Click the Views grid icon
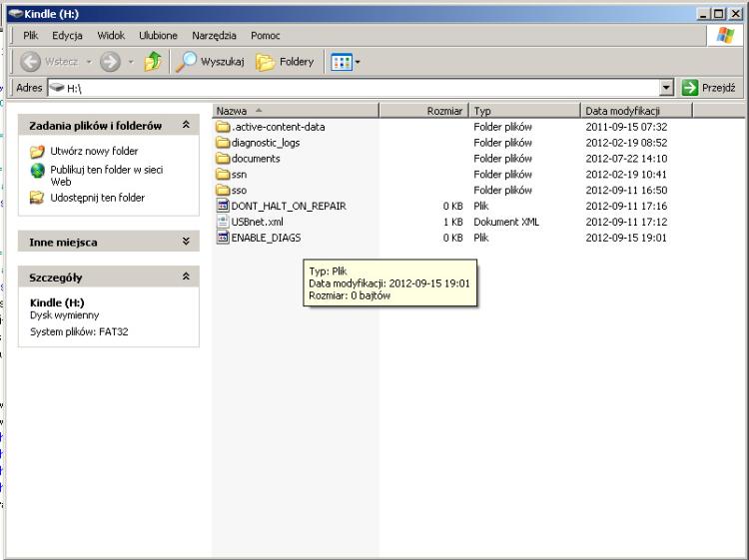 coord(342,62)
